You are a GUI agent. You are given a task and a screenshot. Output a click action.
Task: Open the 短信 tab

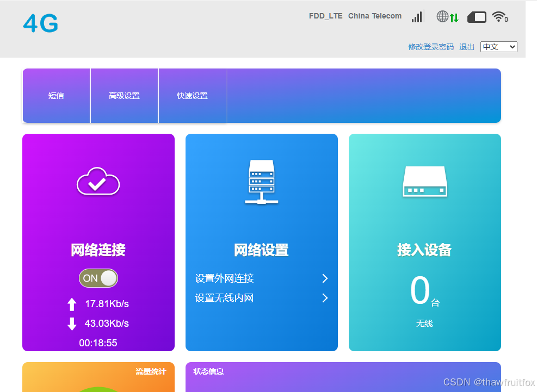[57, 96]
